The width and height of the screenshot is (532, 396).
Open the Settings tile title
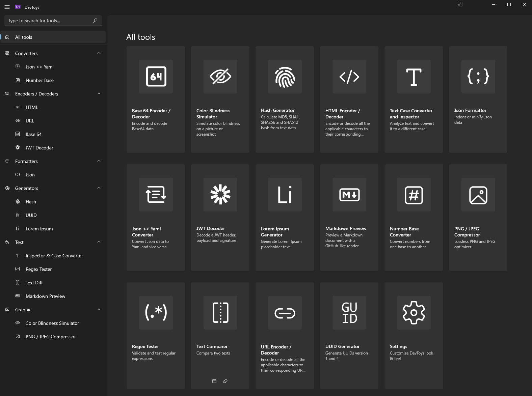[x=398, y=346]
